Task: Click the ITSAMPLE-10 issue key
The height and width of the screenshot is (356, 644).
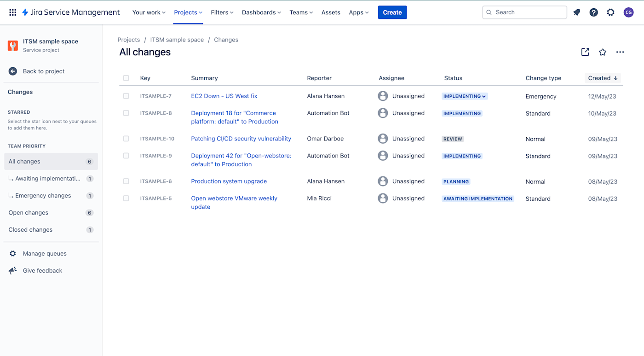Action: coord(157,139)
